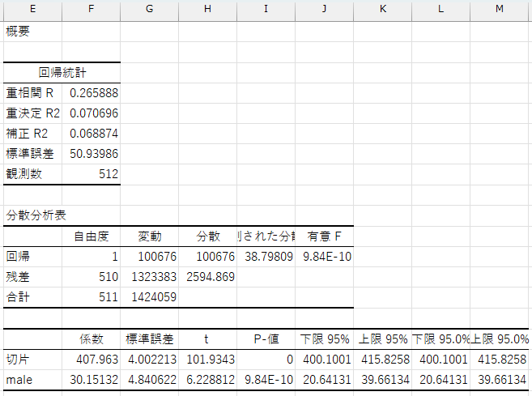Image resolution: width=532 pixels, height=396 pixels.
Task: Select column J header
Action: 324,10
